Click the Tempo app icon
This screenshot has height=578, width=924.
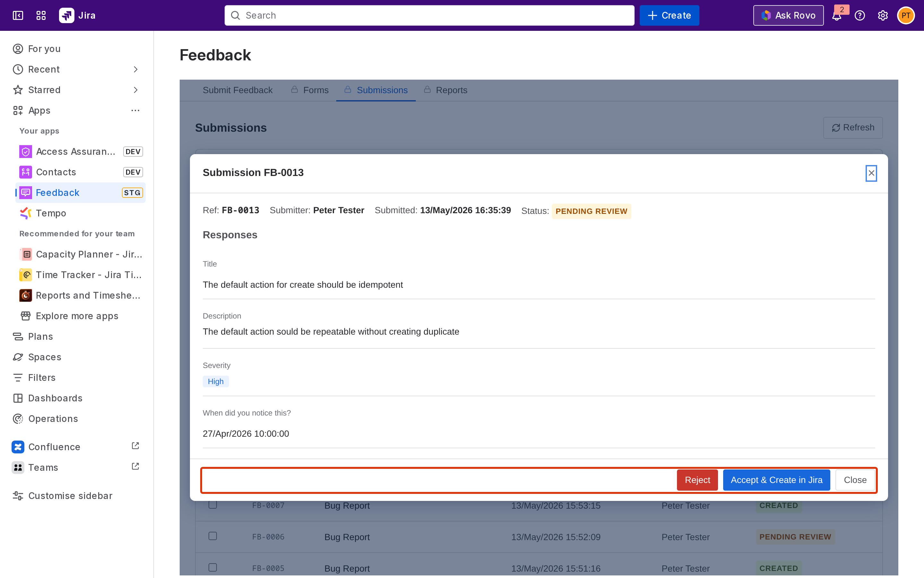26,213
